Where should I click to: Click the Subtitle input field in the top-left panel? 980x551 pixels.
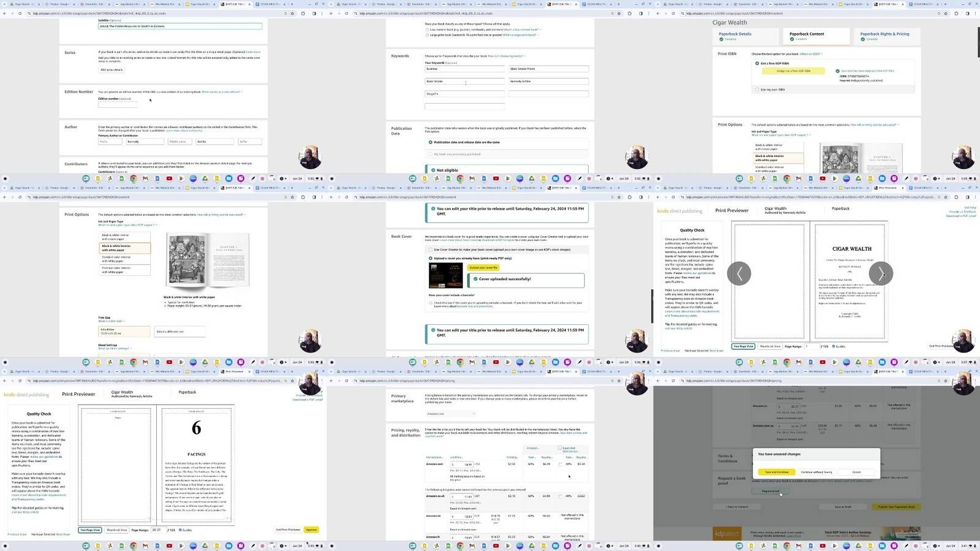tap(180, 26)
